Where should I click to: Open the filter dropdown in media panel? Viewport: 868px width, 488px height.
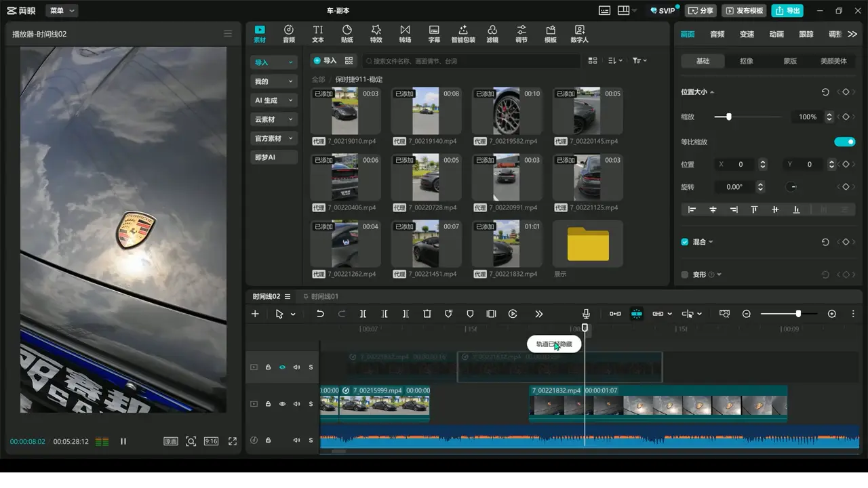[639, 61]
